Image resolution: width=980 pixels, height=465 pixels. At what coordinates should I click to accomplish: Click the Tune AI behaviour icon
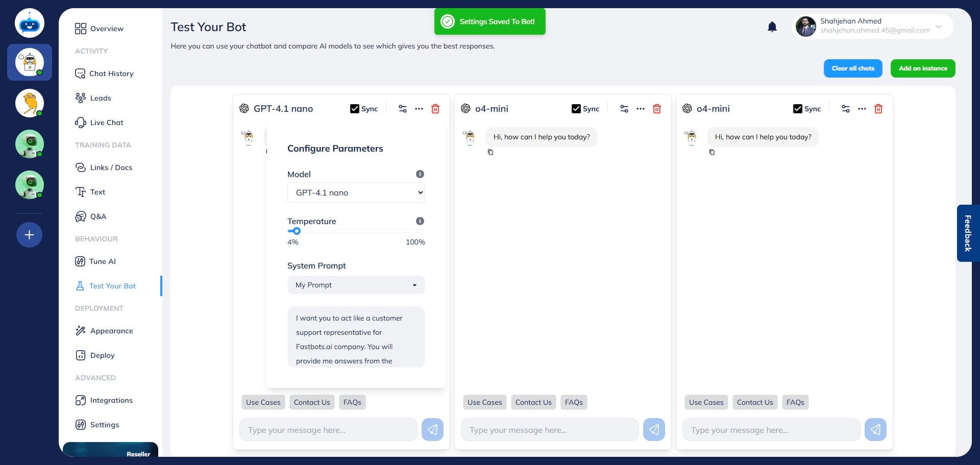pos(81,261)
